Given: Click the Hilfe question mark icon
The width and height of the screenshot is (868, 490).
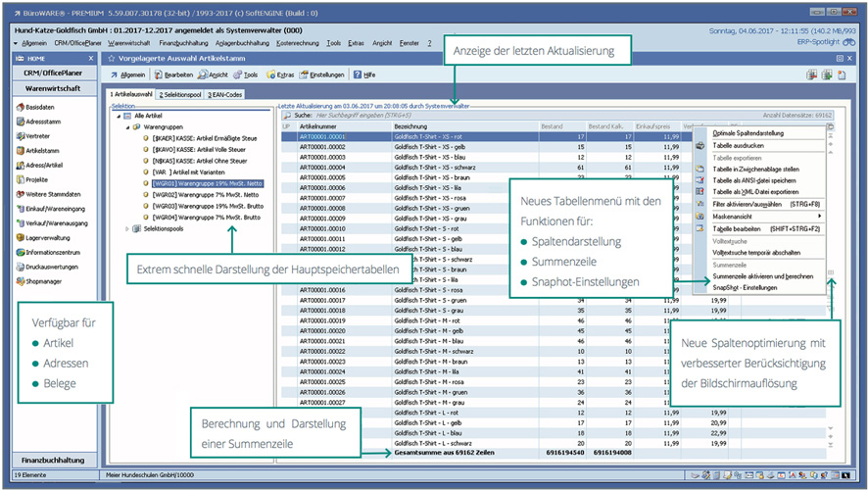Looking at the screenshot, I should (356, 74).
